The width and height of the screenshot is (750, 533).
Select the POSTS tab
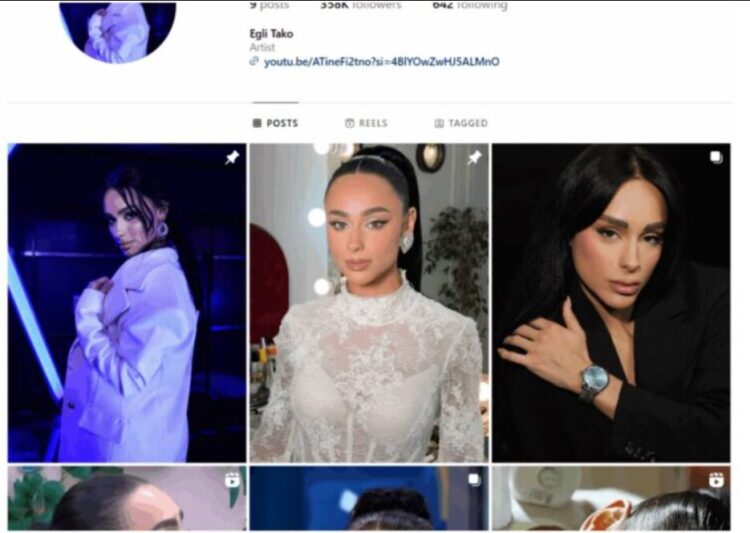tap(276, 123)
